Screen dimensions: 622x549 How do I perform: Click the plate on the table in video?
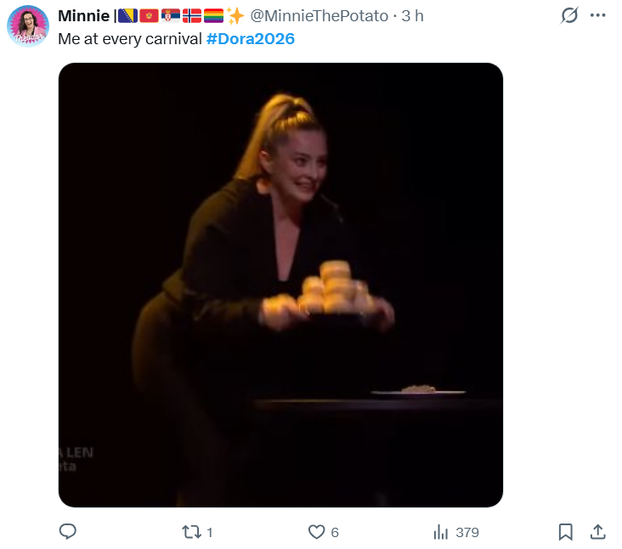418,390
